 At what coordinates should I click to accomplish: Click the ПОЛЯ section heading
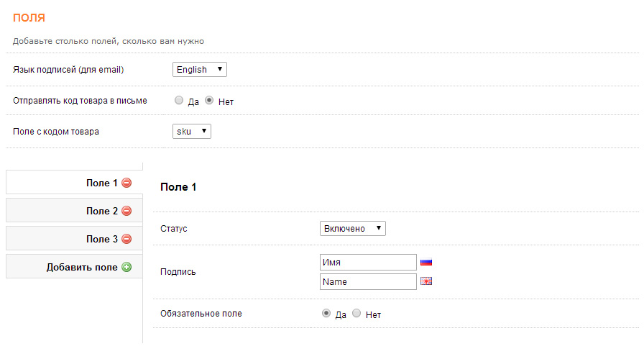coord(29,17)
